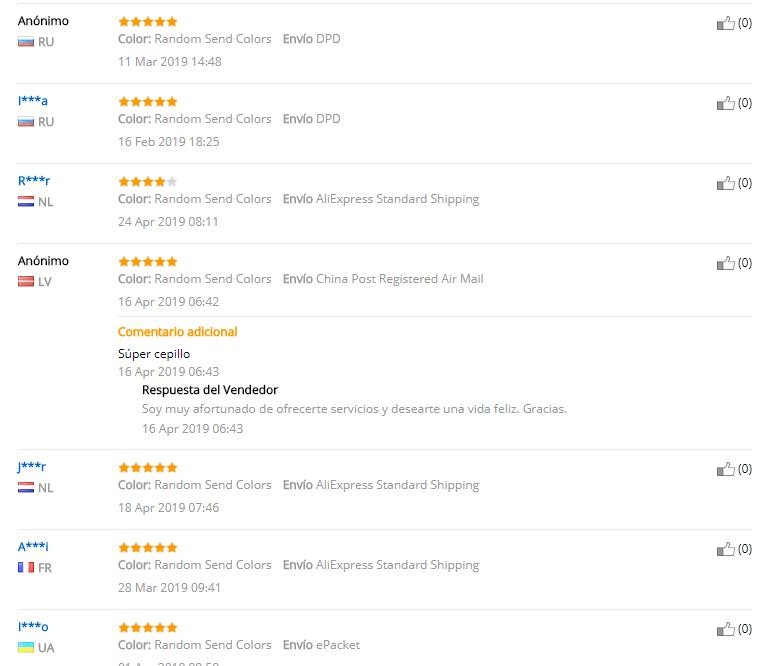
Task: Open J***r reviewer profile link
Action: (32, 467)
